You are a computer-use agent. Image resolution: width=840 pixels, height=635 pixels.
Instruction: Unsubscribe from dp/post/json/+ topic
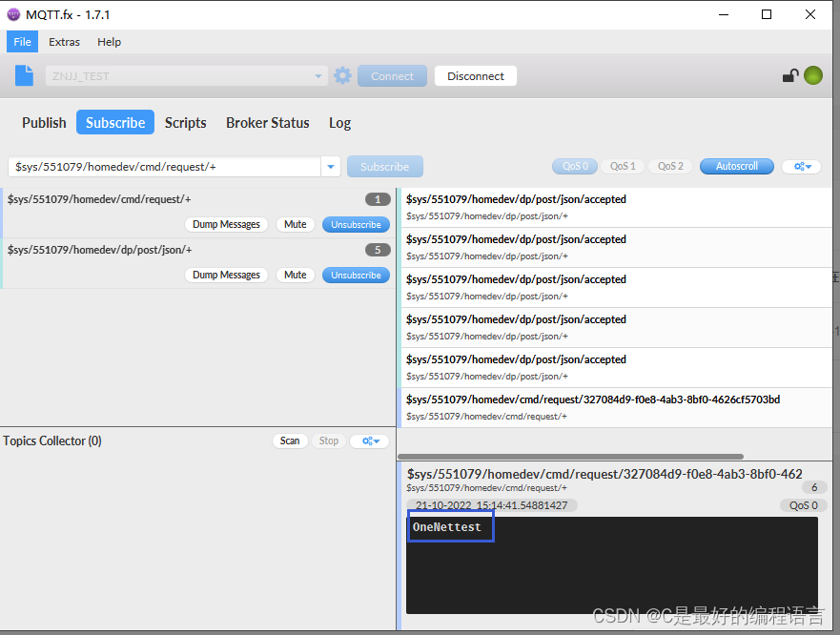pos(356,275)
